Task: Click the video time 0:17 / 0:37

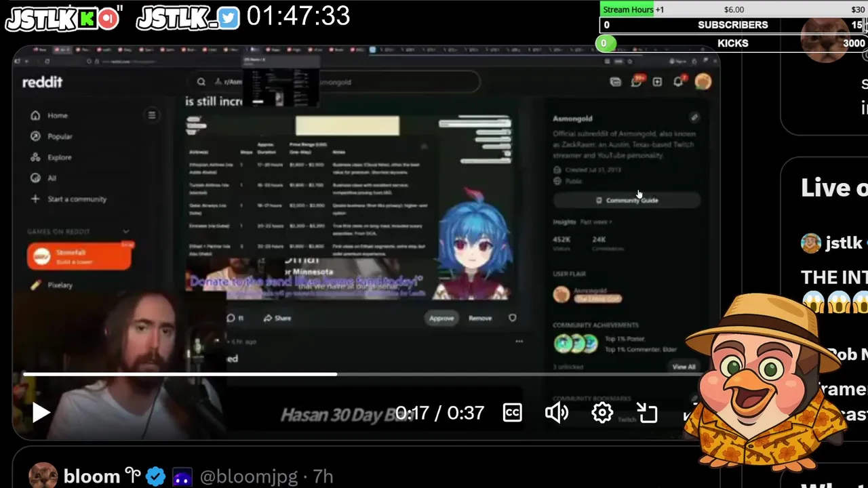Action: tap(439, 413)
